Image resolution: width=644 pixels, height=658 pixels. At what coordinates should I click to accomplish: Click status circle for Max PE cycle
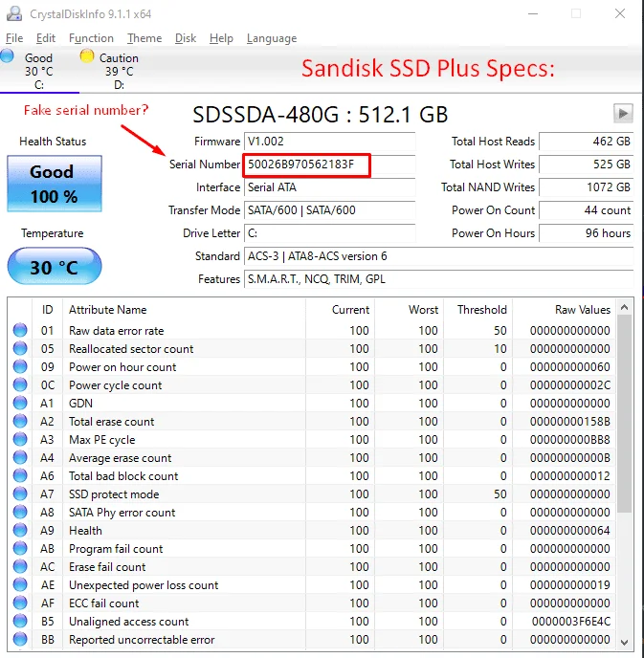[20, 439]
